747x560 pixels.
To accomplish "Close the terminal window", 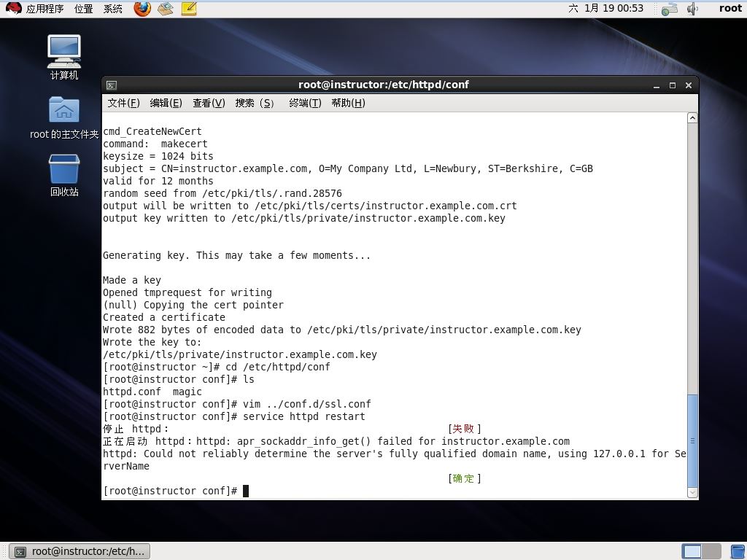I will 689,85.
